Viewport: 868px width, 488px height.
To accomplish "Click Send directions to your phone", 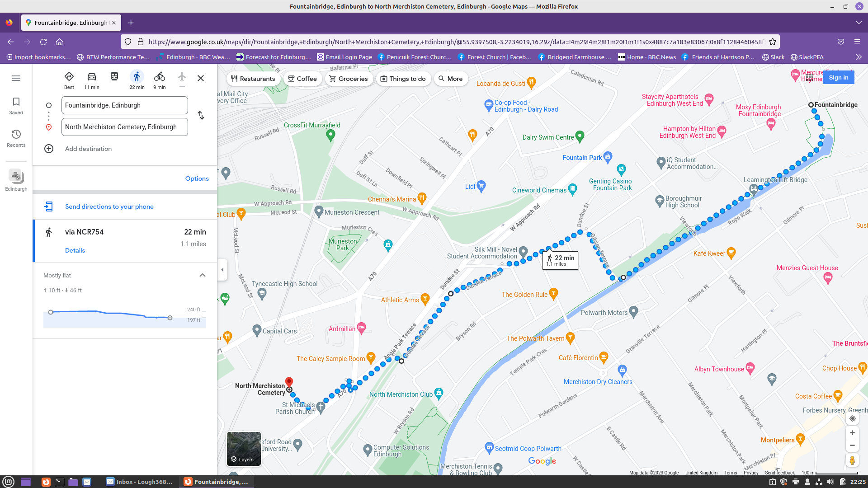I will pyautogui.click(x=109, y=206).
